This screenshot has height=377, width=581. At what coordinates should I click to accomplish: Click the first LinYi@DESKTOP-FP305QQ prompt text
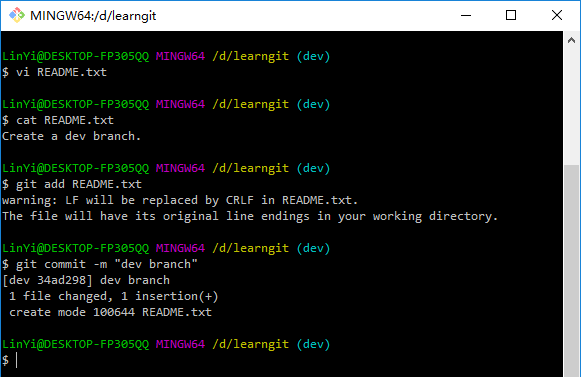pyautogui.click(x=75, y=56)
